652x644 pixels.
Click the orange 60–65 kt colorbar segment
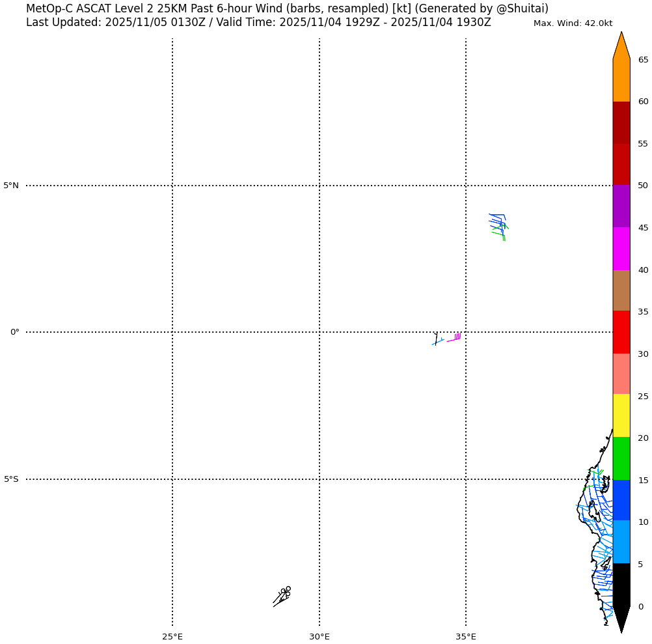(621, 79)
